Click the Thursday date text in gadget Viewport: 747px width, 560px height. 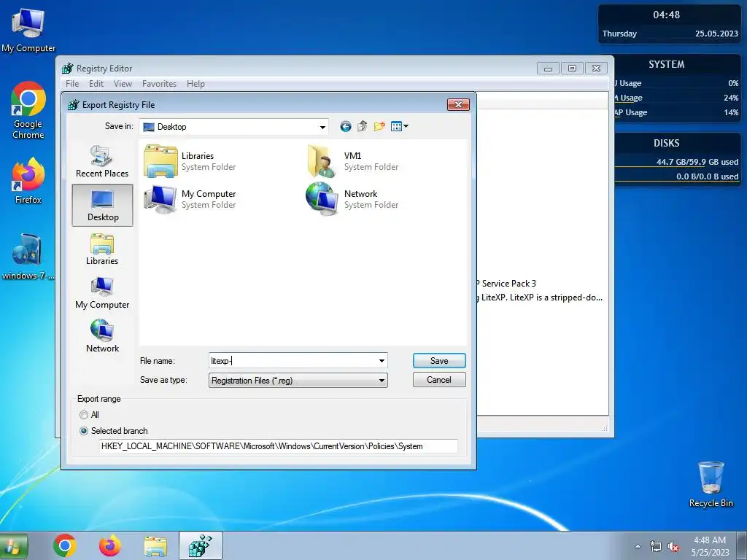pos(619,34)
